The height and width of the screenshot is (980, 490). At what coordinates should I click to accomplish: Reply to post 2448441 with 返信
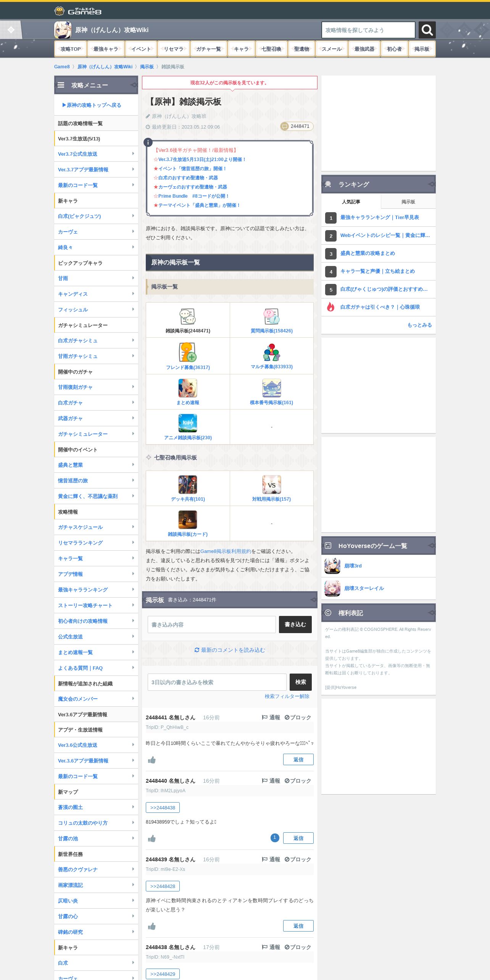tap(298, 759)
